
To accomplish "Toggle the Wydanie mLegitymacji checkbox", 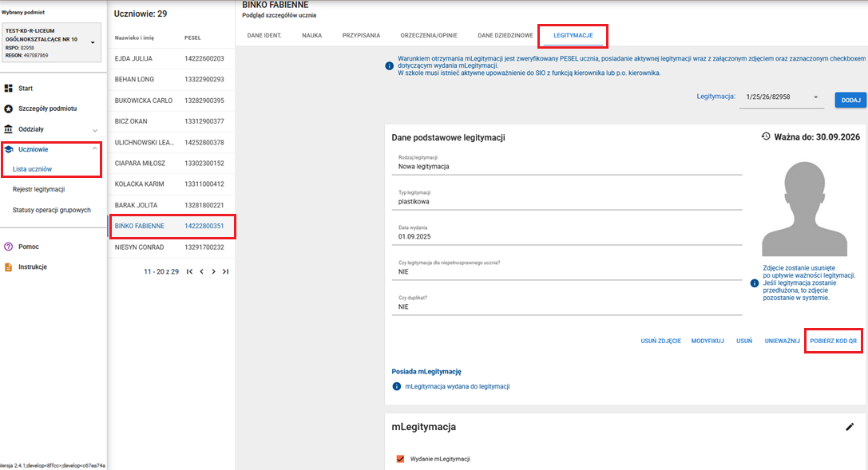I will (401, 459).
